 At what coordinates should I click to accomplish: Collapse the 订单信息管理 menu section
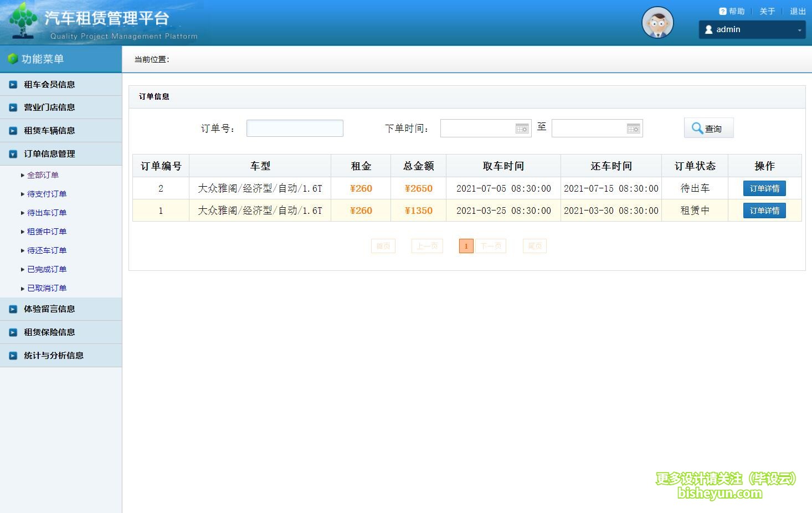click(x=49, y=154)
